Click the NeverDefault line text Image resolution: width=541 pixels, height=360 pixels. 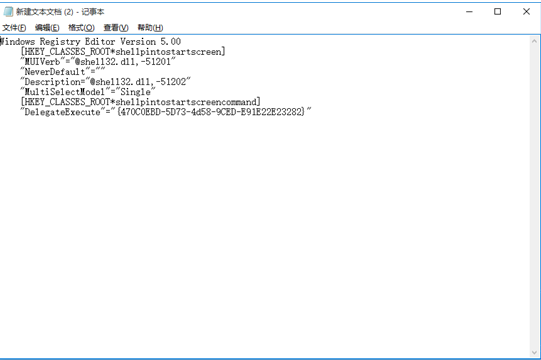click(x=63, y=72)
